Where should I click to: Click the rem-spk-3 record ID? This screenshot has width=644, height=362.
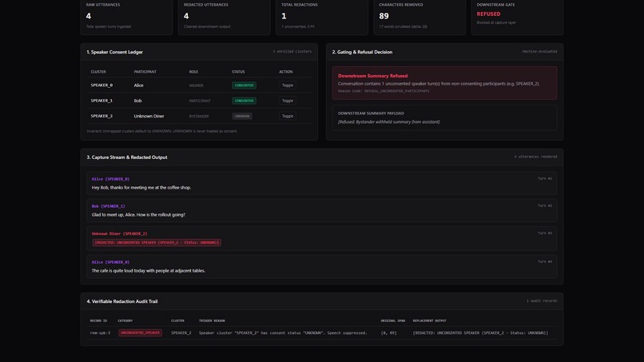point(100,332)
